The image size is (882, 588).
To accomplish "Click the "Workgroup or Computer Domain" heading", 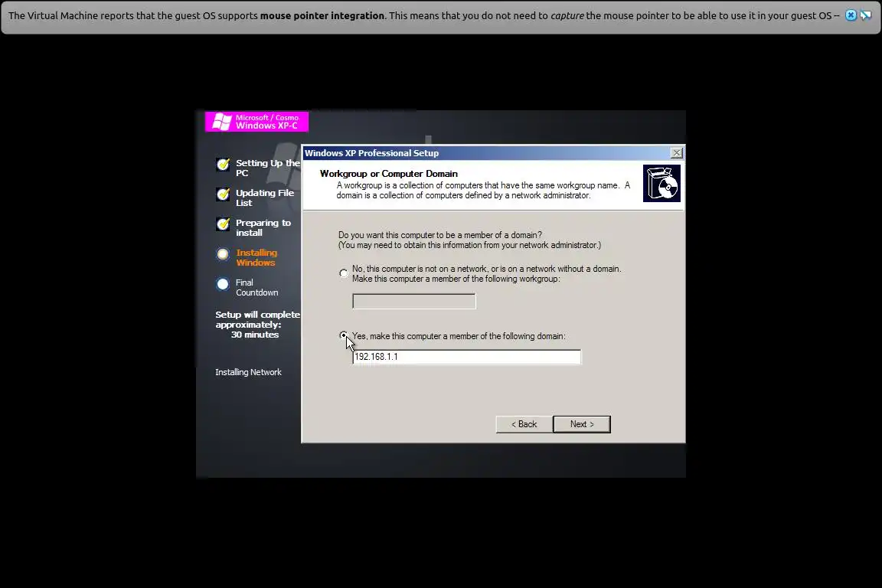I will 389,174.
